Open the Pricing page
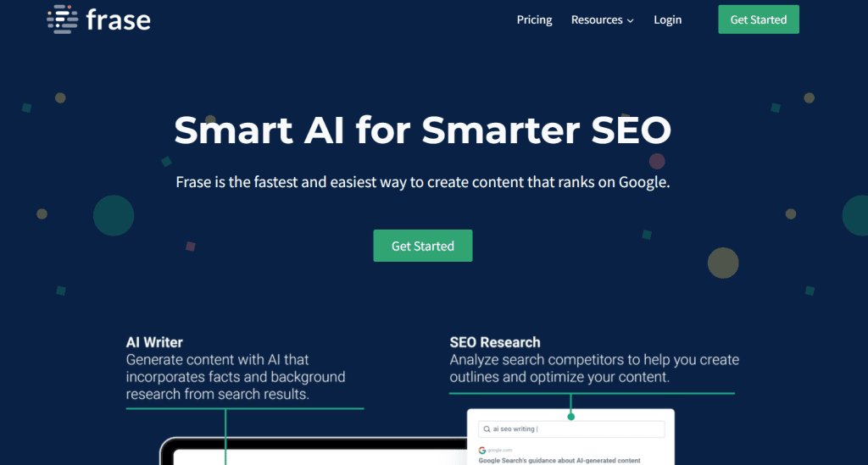This screenshot has width=868, height=465. pos(534,20)
